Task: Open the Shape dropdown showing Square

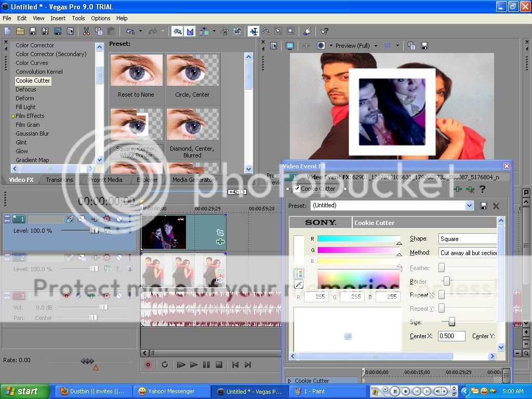Action: [x=468, y=239]
